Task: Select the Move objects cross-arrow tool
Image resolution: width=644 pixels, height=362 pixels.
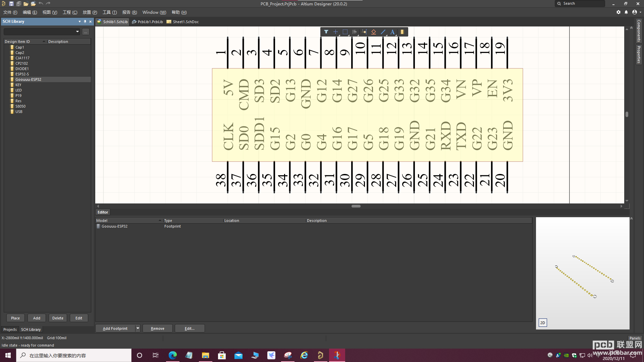Action: (x=335, y=32)
